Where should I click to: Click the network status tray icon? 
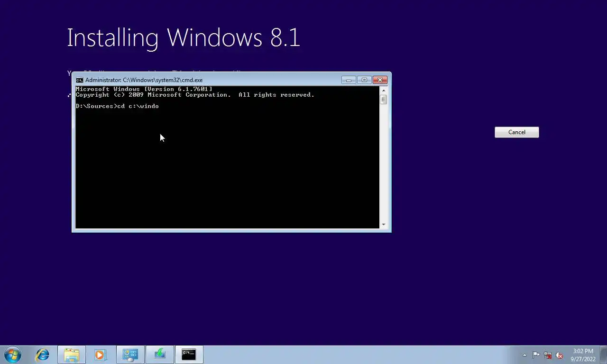(x=548, y=355)
